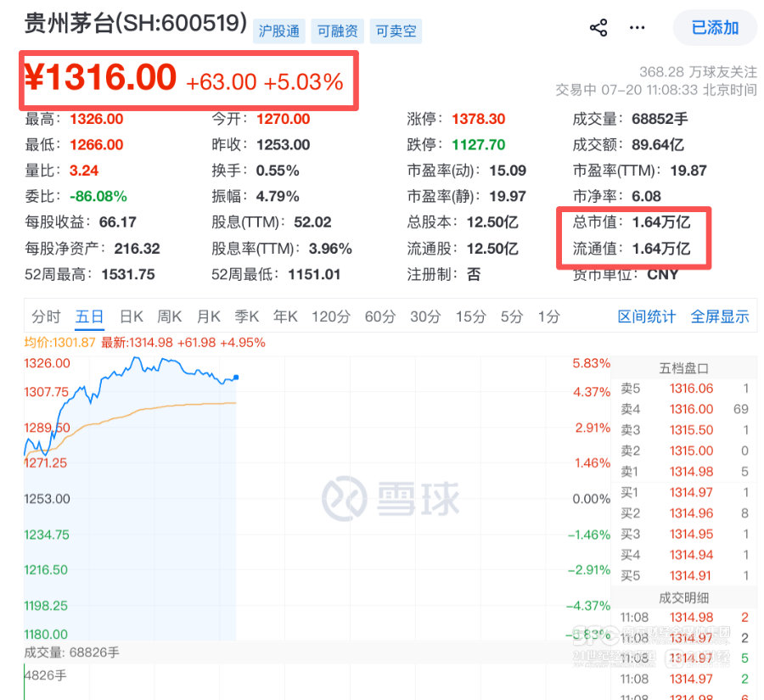This screenshot has width=764, height=700.
Task: Click the 可卖空 tag
Action: coord(396,31)
